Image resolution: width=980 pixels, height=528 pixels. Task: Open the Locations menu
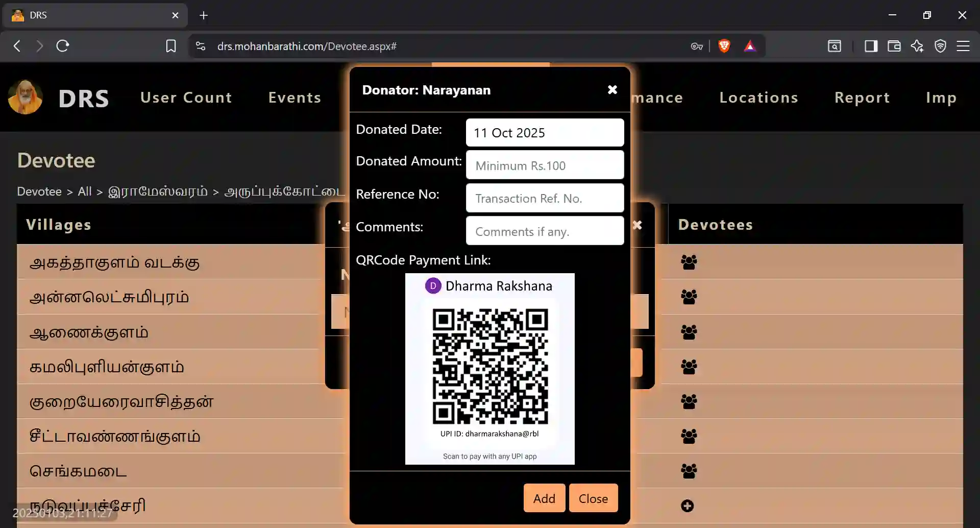click(759, 98)
